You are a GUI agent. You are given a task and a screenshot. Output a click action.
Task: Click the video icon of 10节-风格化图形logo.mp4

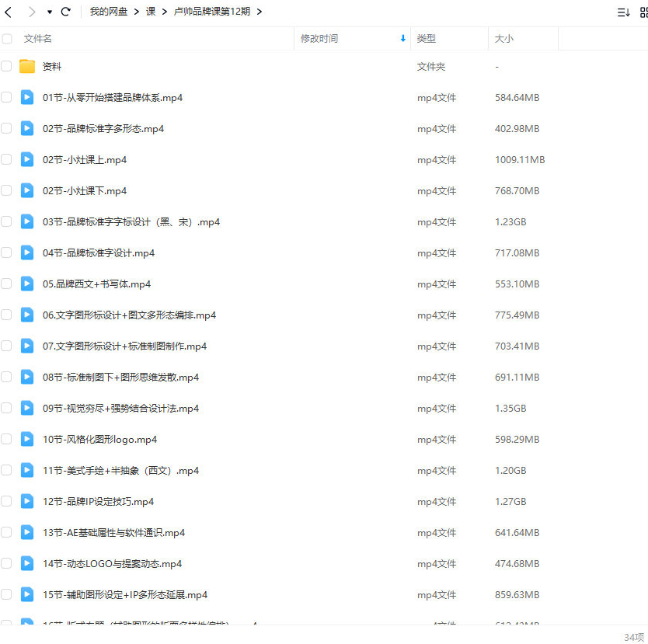tap(26, 439)
